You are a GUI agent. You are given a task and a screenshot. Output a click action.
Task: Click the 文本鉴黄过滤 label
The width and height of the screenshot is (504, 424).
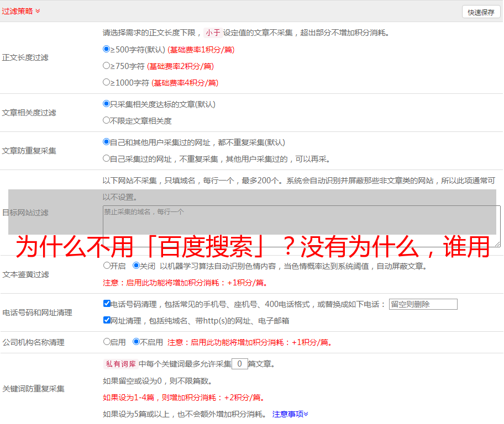(x=26, y=274)
